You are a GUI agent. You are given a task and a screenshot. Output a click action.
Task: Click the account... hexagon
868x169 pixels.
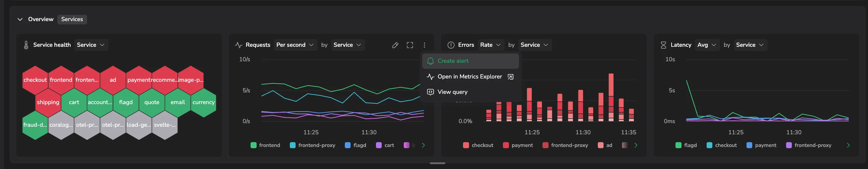tap(100, 102)
